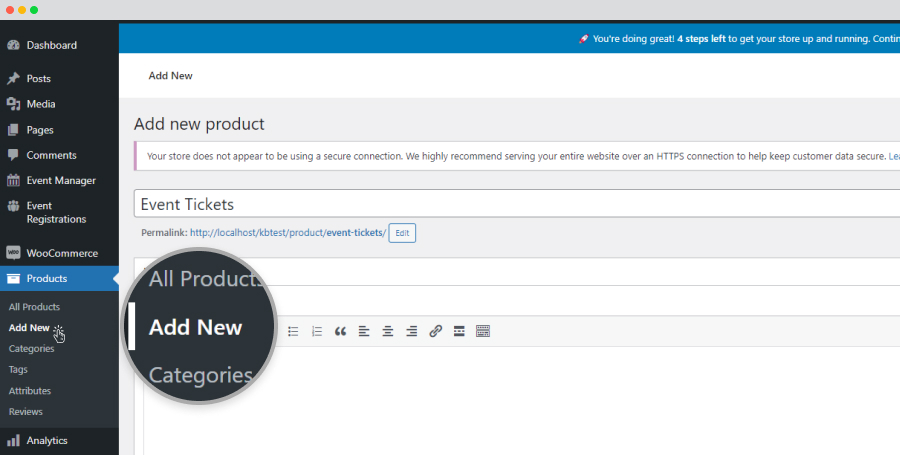This screenshot has height=455, width=900.
Task: Insert a bulleted list
Action: click(293, 331)
